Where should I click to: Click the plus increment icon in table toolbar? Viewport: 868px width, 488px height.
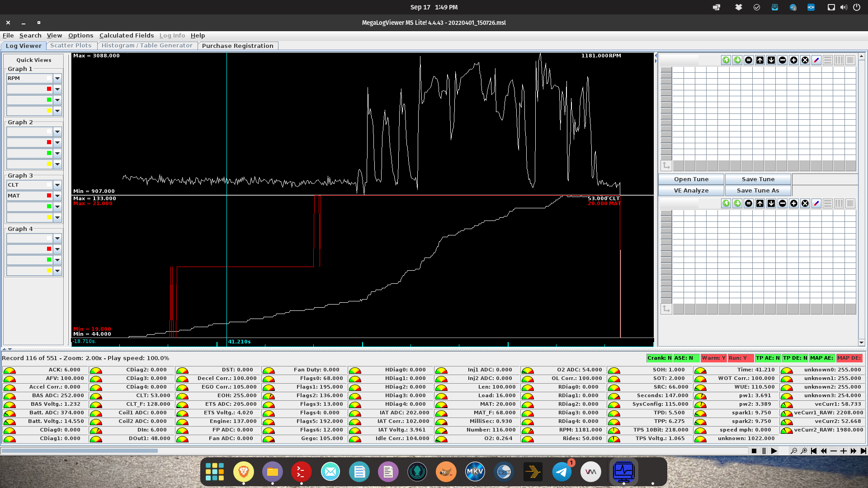794,60
